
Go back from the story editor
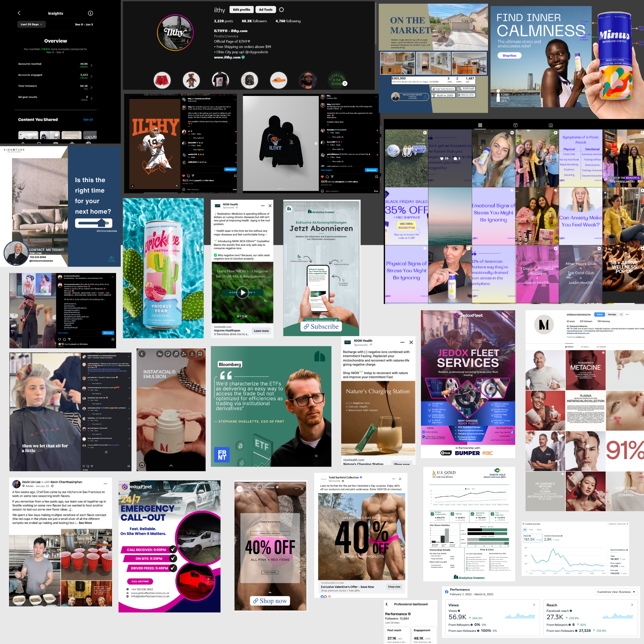tap(142, 354)
